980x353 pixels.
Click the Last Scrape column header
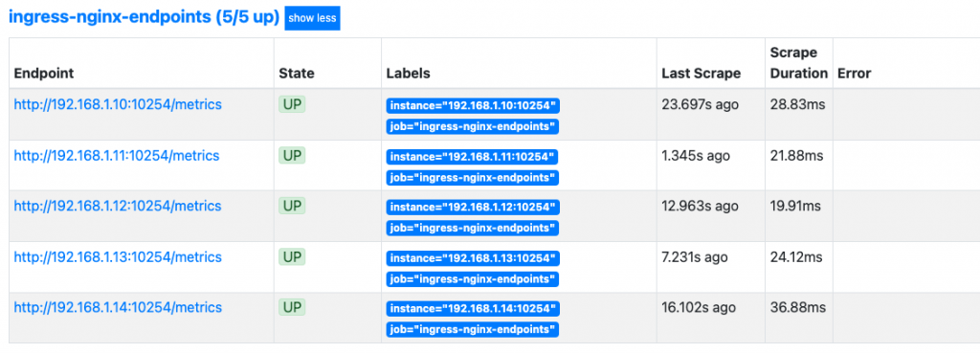point(702,73)
